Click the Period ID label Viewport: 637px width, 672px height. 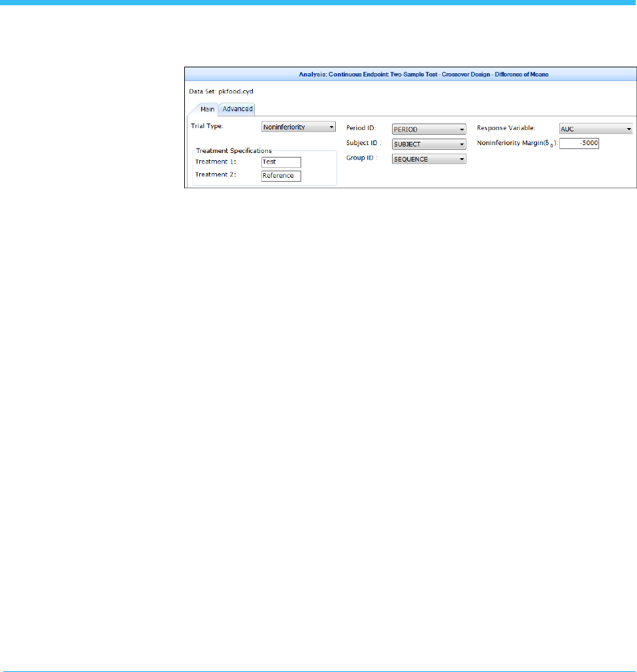(361, 127)
